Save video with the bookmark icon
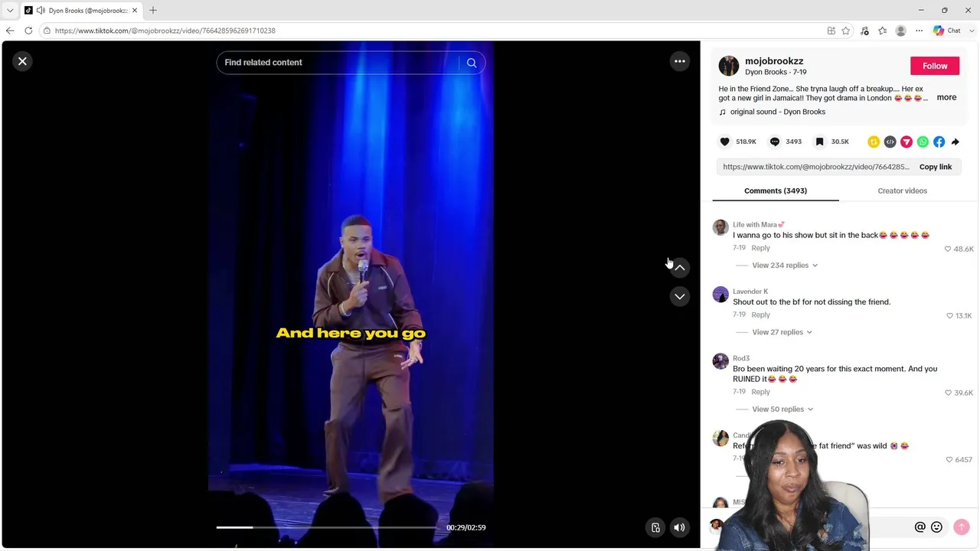This screenshot has height=551, width=980. coord(819,142)
